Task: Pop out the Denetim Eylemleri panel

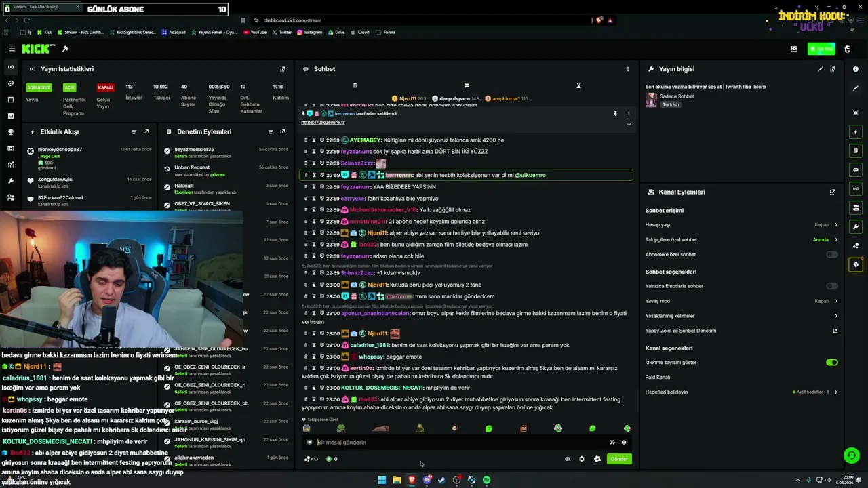Action: (283, 132)
